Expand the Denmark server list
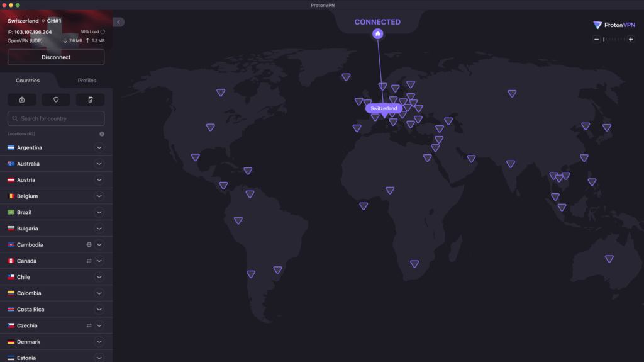The image size is (644, 362). click(99, 342)
